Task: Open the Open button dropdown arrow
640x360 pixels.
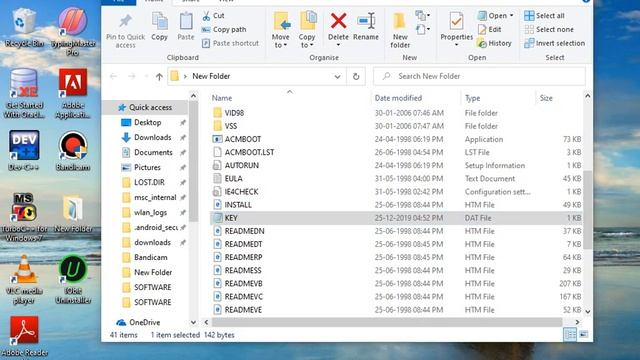Action: pyautogui.click(x=511, y=16)
